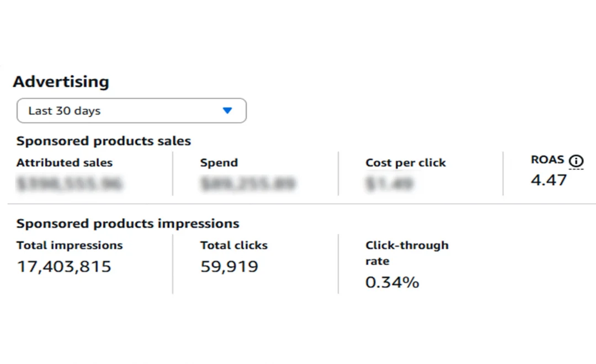Click the Advertising heading
This screenshot has height=364, width=596.
[61, 82]
